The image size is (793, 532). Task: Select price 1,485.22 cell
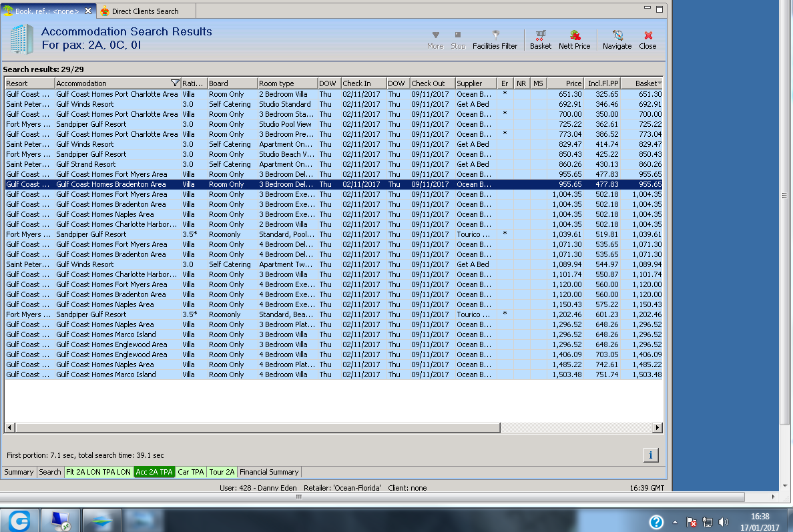pos(567,364)
